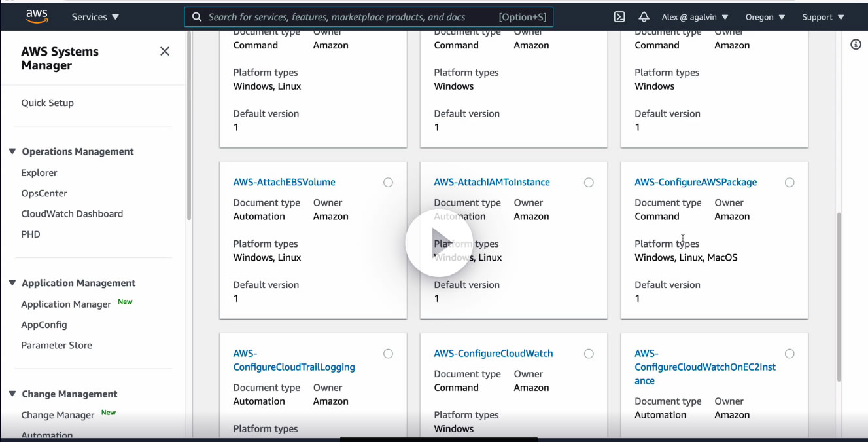Open the AWS-AttachEBSVolume document link
The width and height of the screenshot is (868, 442).
pyautogui.click(x=285, y=182)
